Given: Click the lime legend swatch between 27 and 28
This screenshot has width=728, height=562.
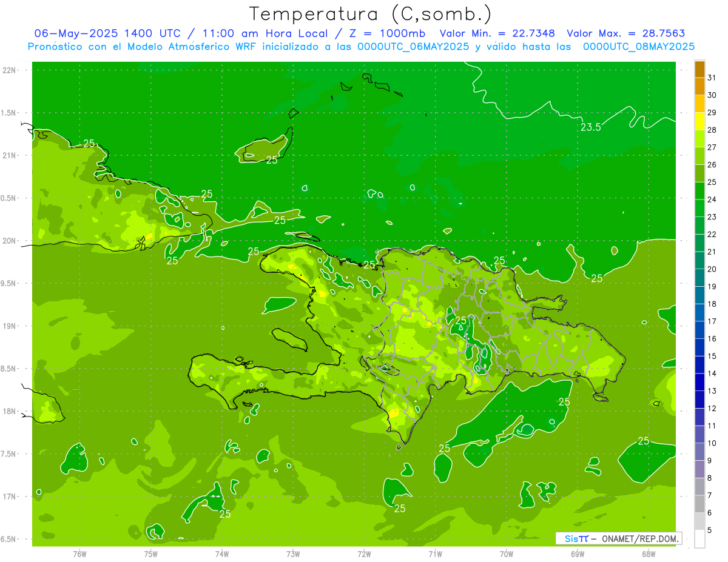Looking at the screenshot, I should 699,139.
